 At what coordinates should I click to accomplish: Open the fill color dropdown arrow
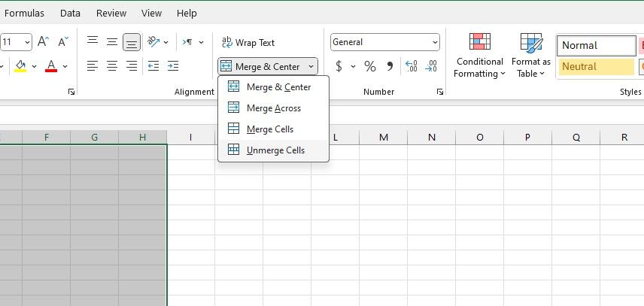(x=34, y=66)
